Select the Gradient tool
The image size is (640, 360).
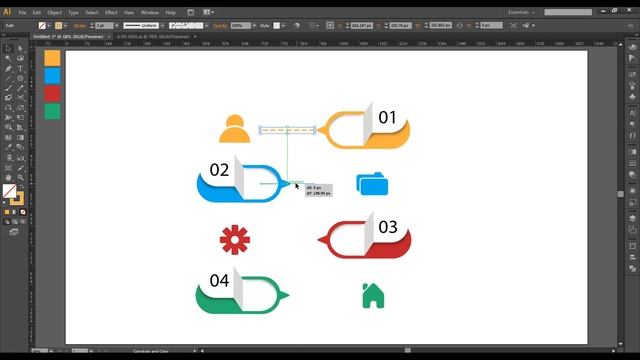coord(20,138)
